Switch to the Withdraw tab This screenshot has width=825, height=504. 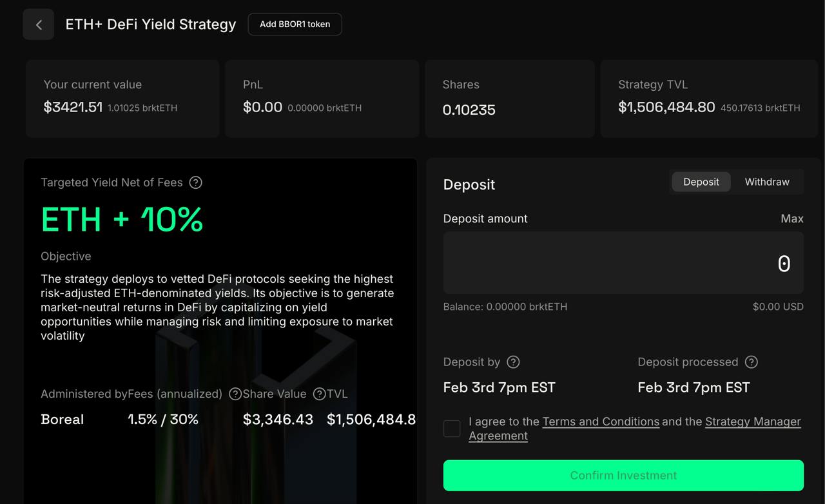767,182
